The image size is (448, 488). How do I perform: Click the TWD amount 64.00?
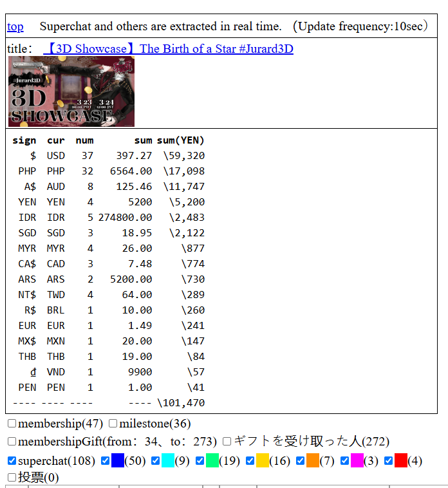coord(137,295)
